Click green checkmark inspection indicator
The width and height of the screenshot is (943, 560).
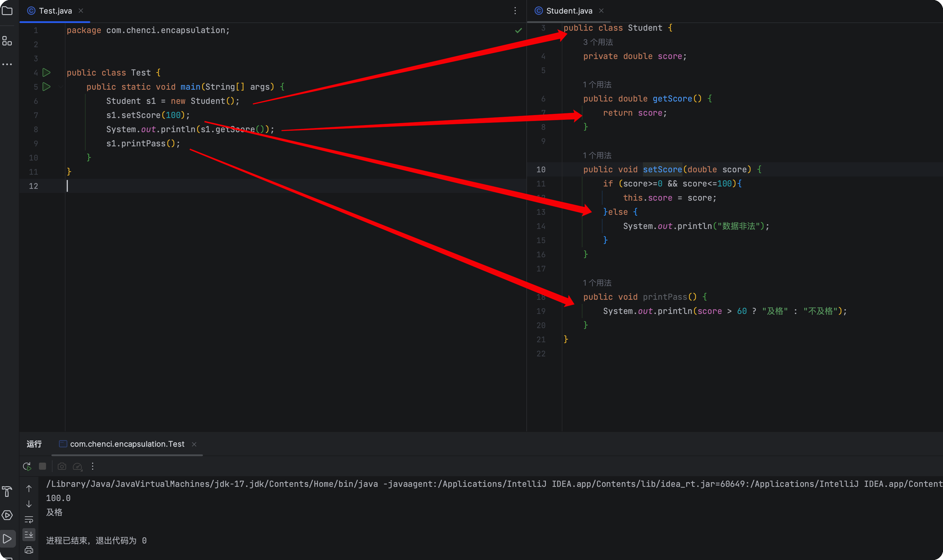pos(518,31)
